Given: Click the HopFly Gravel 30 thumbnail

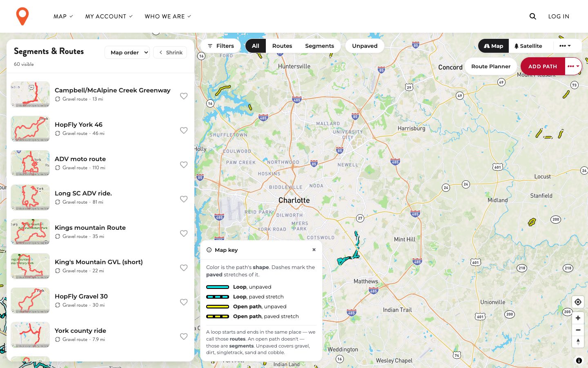Looking at the screenshot, I should pos(30,301).
